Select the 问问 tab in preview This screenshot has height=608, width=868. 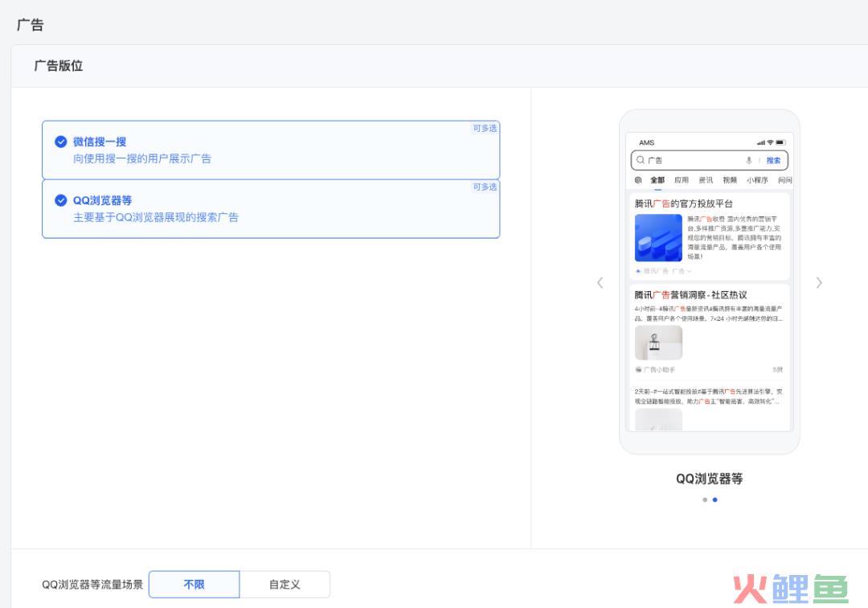tap(785, 180)
